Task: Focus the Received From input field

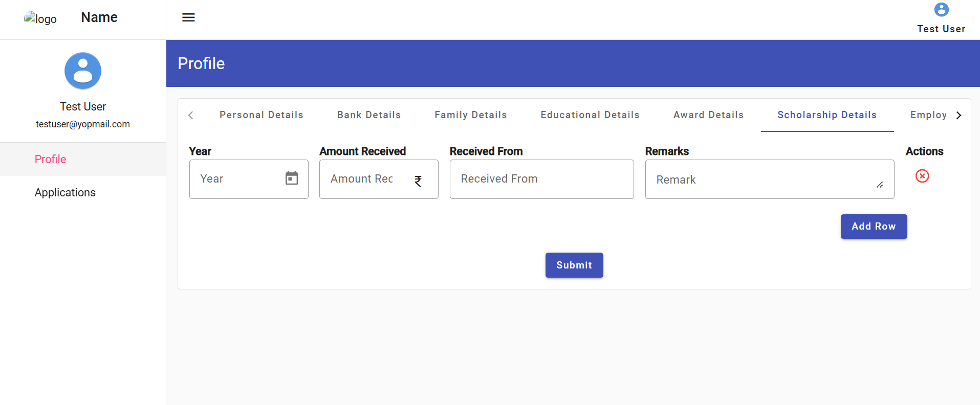Action: tap(541, 179)
